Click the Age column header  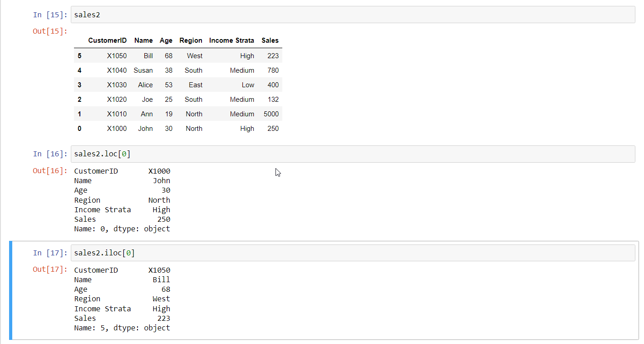click(166, 40)
